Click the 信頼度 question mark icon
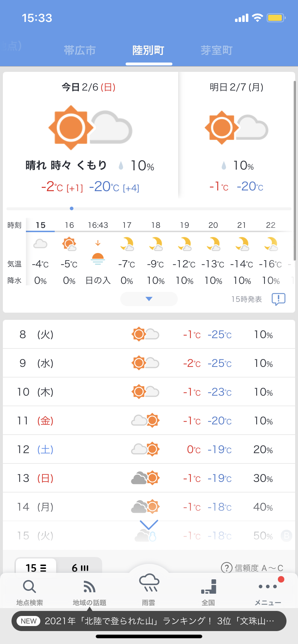Viewport: 298px width, 644px height. click(226, 568)
